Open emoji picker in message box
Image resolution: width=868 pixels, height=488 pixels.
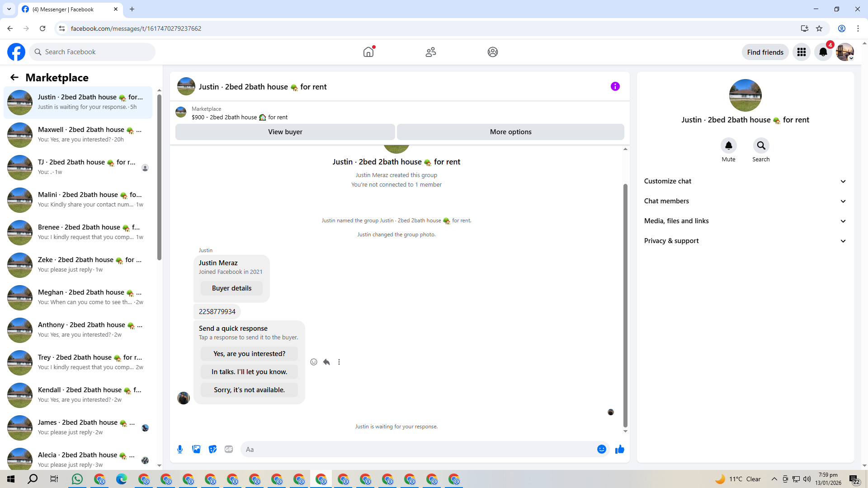601,449
